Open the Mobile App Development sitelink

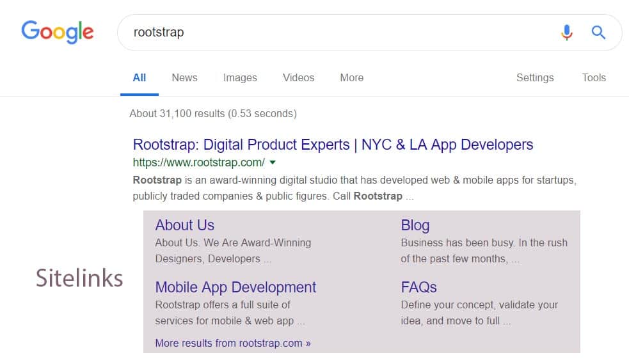tap(235, 287)
